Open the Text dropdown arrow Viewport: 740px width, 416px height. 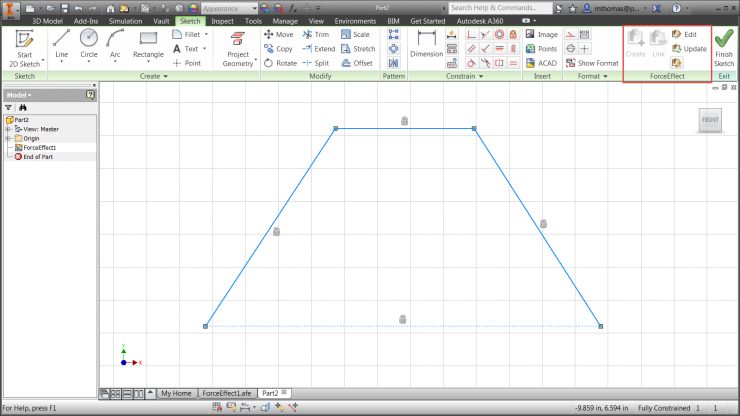[204, 49]
